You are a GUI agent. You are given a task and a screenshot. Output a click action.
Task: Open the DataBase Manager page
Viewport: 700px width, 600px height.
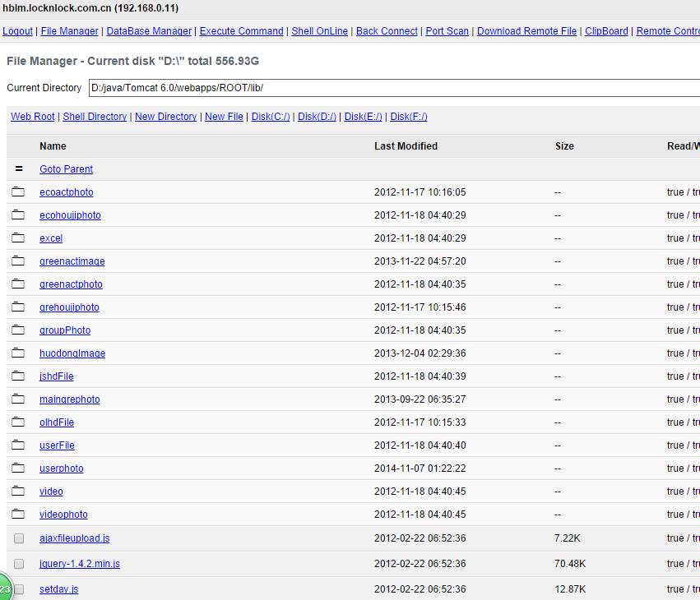(149, 31)
